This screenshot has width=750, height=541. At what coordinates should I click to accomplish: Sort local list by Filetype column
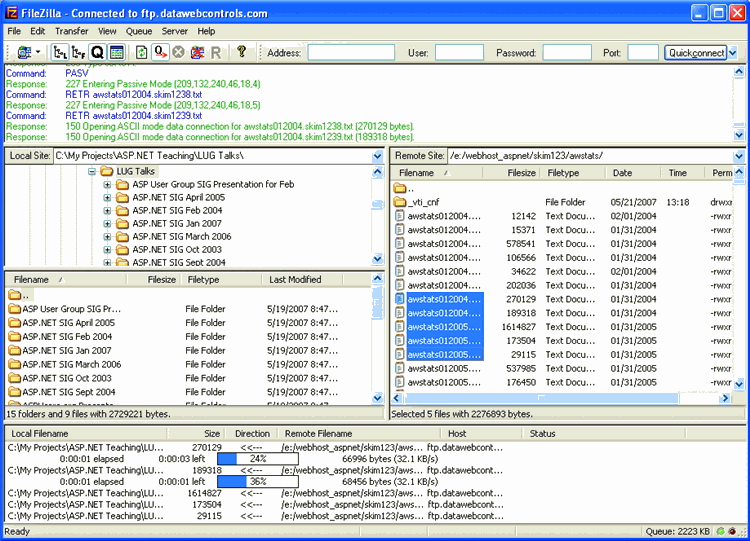coord(221,279)
